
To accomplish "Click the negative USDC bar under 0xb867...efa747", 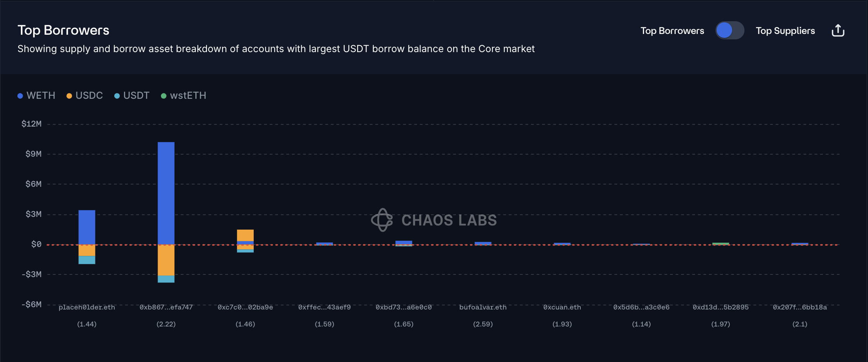I will (x=166, y=260).
